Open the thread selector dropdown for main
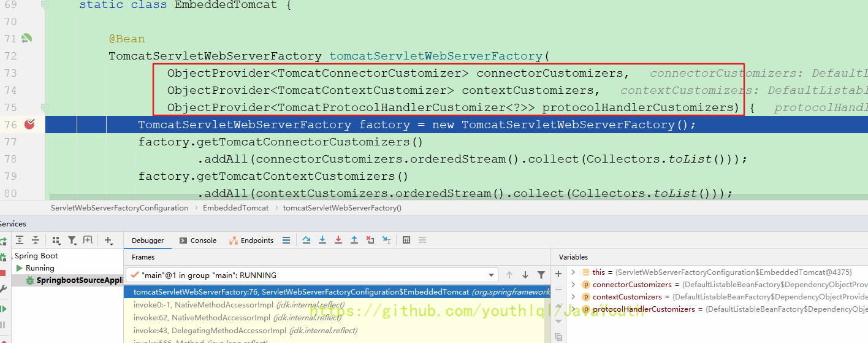 point(492,276)
